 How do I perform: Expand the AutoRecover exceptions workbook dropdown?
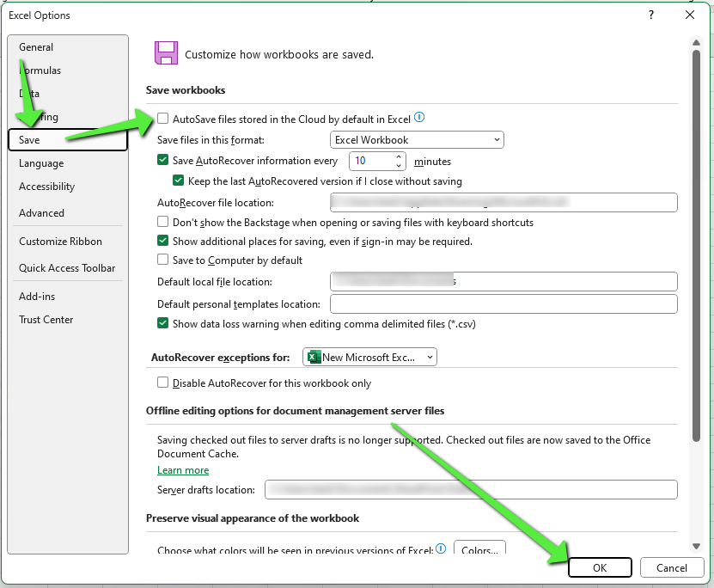pyautogui.click(x=369, y=358)
